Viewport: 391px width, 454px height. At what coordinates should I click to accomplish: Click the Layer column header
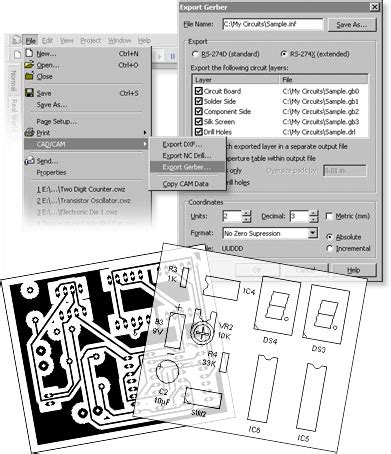pos(235,80)
